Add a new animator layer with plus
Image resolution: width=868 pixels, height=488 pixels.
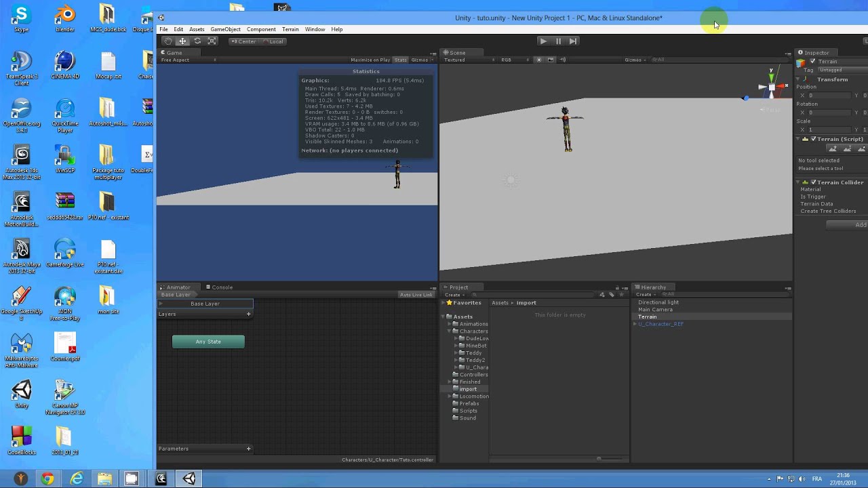tap(248, 314)
